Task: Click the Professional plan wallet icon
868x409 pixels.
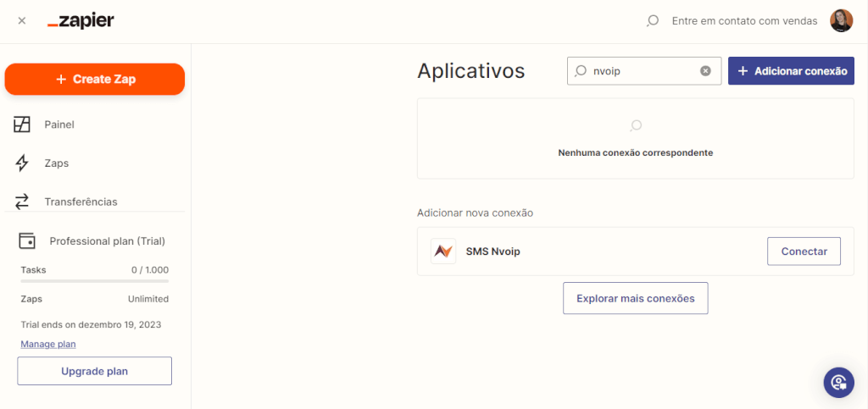Action: [x=27, y=241]
